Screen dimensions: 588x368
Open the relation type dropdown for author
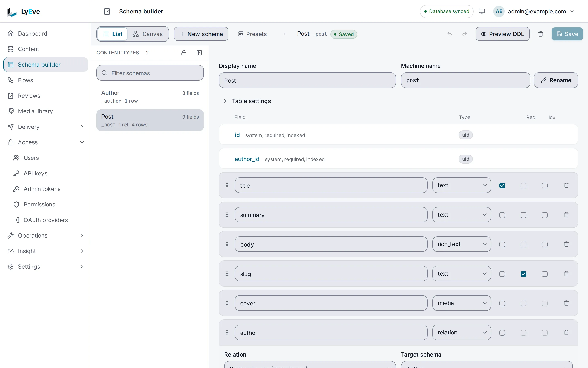462,332
